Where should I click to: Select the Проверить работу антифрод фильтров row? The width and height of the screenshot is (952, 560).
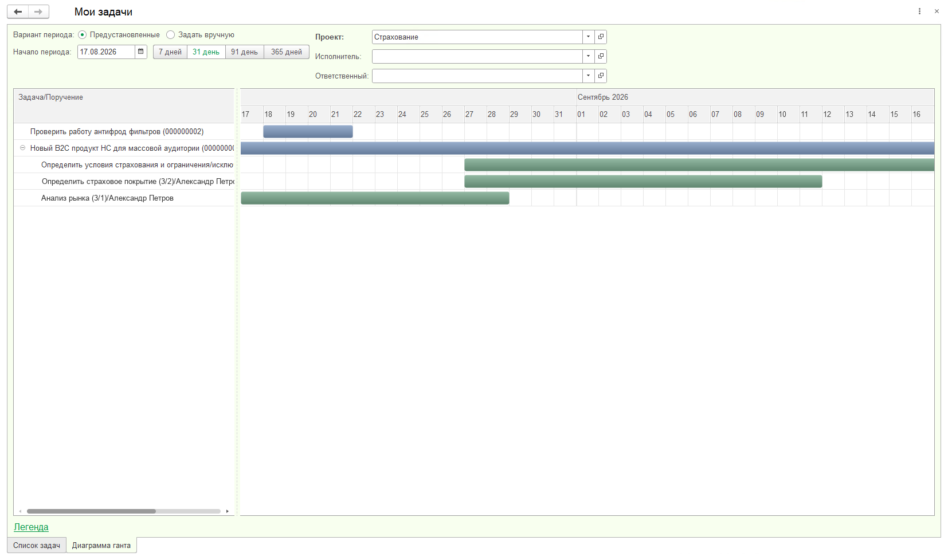[124, 131]
